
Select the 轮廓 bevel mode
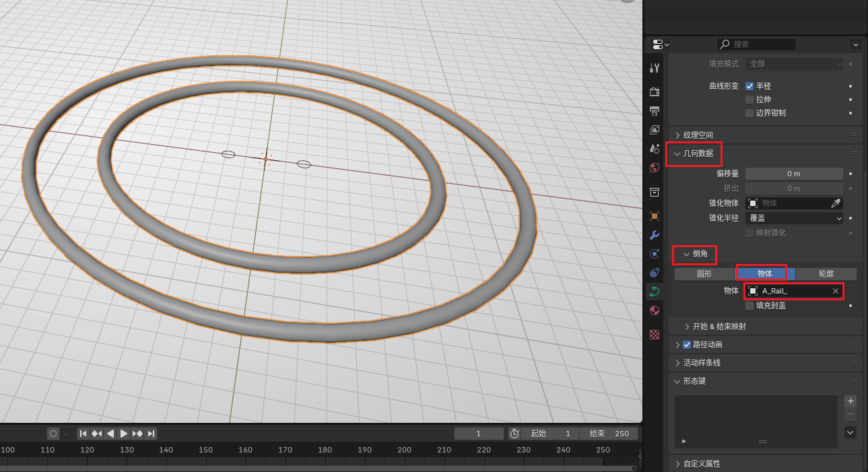(826, 274)
